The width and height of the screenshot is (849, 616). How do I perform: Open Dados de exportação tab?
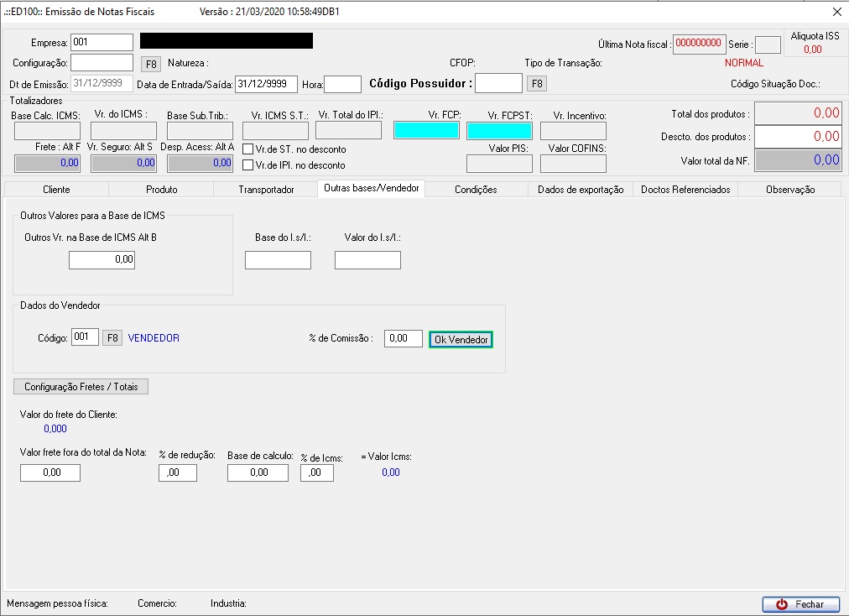(580, 190)
